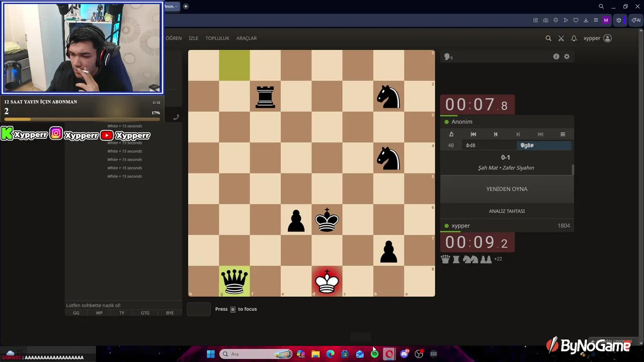The width and height of the screenshot is (644, 362).
Task: Click the black king on the board
Action: tap(327, 220)
